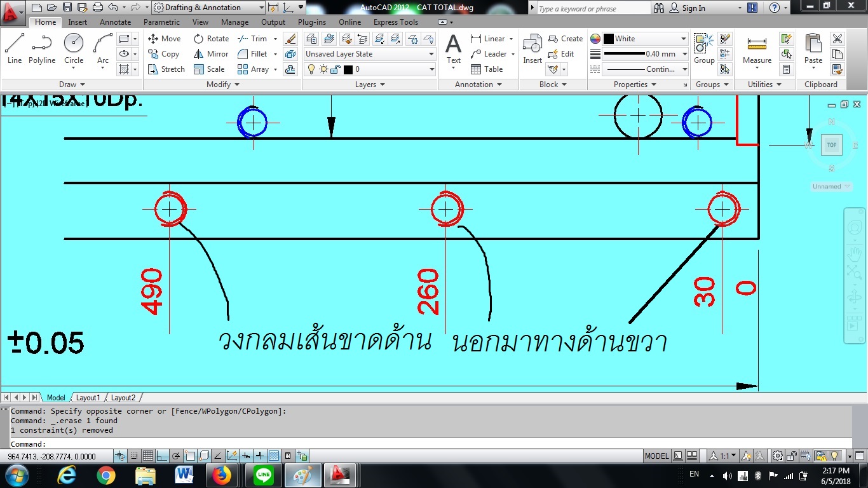The image size is (868, 488).
Task: Select the Stretch tool
Action: point(166,69)
